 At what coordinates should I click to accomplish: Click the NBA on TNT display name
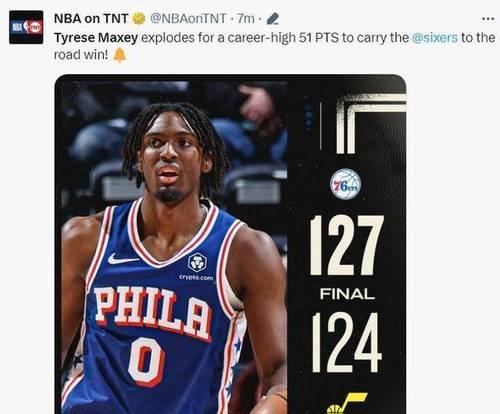point(91,18)
